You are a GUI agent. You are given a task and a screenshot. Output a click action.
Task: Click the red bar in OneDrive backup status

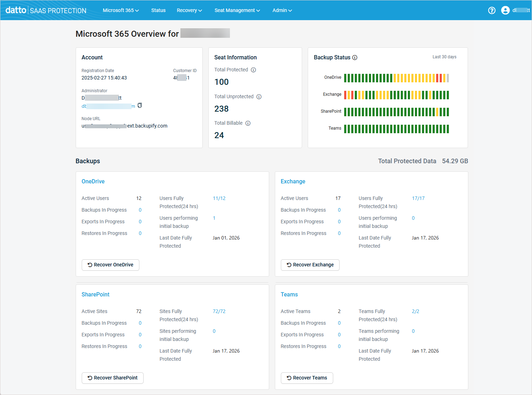(437, 78)
